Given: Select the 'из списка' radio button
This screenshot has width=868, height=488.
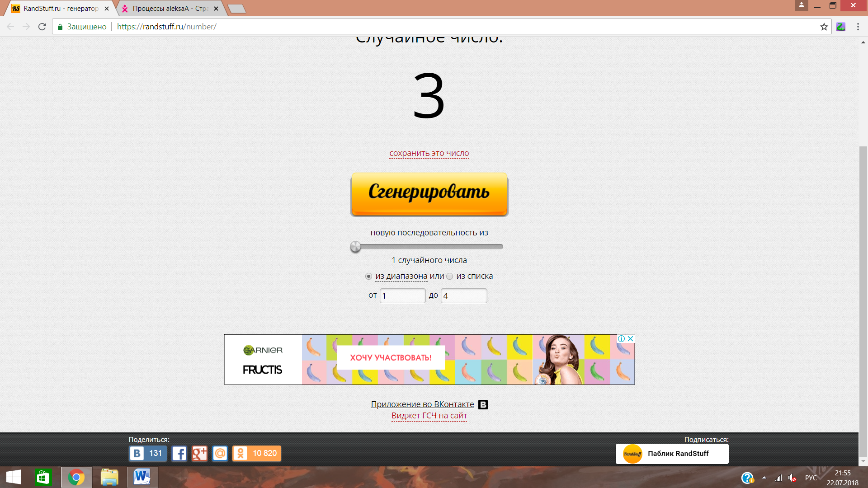Looking at the screenshot, I should (x=449, y=276).
